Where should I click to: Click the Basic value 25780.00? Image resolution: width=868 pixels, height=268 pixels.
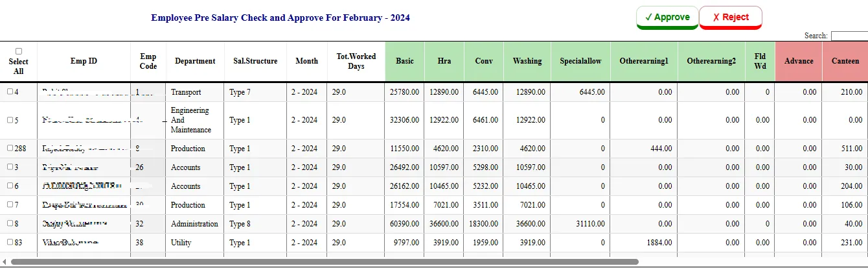404,93
